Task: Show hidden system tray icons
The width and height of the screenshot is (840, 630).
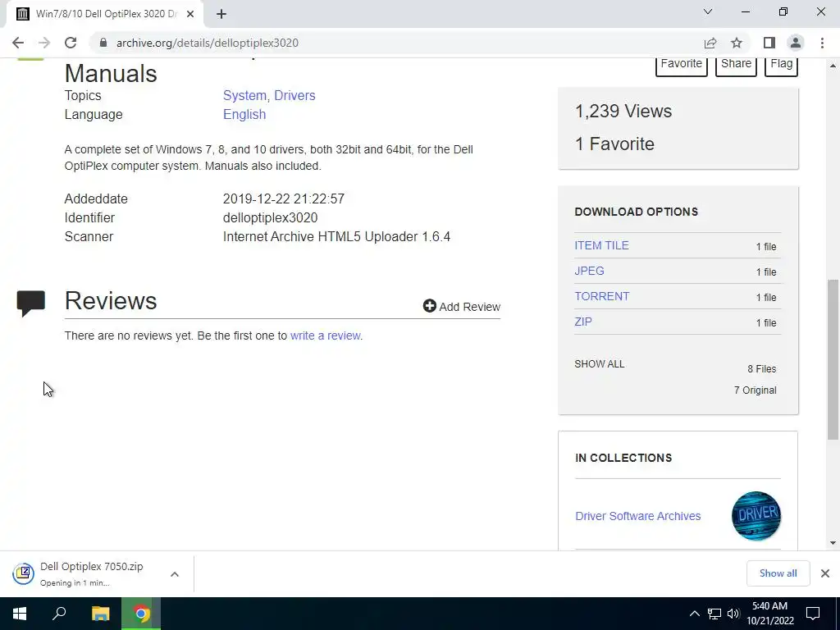Action: point(694,614)
